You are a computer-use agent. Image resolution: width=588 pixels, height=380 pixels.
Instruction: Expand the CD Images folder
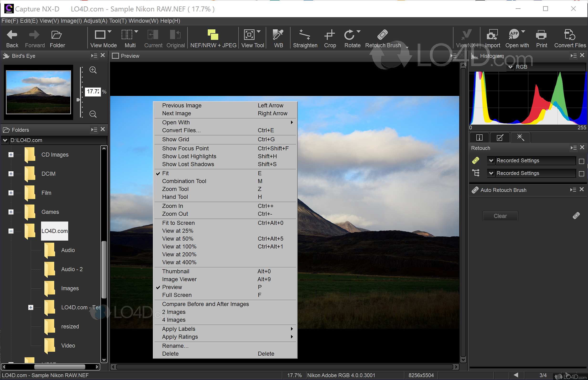pos(11,155)
